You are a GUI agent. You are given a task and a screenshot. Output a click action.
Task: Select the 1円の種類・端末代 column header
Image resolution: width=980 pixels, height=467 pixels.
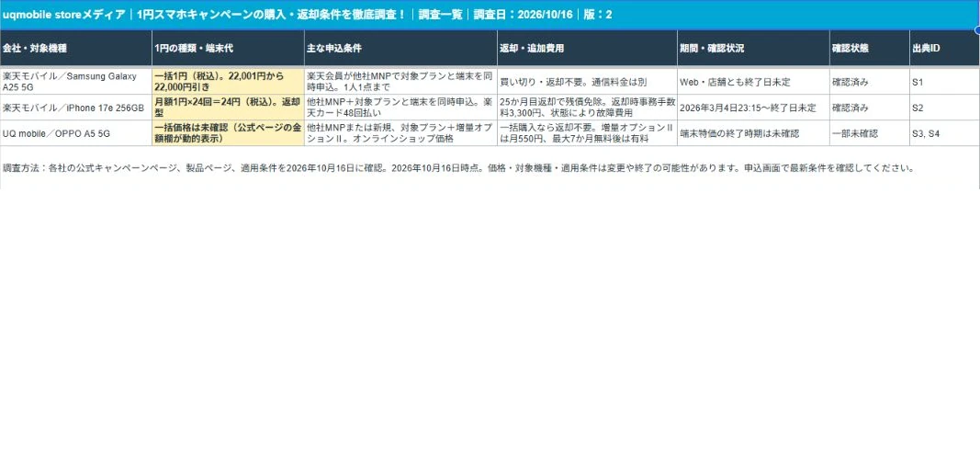[228, 48]
